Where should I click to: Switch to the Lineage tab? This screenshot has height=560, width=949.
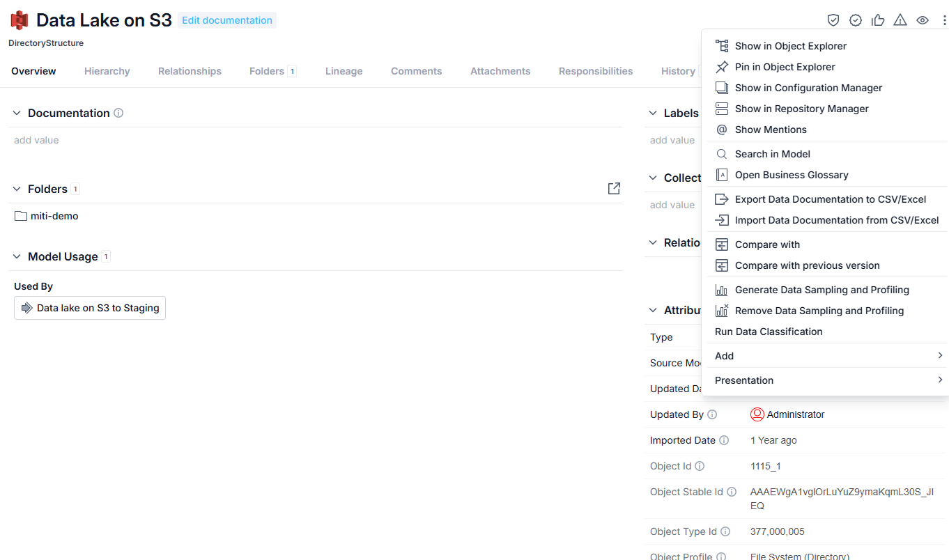[344, 71]
